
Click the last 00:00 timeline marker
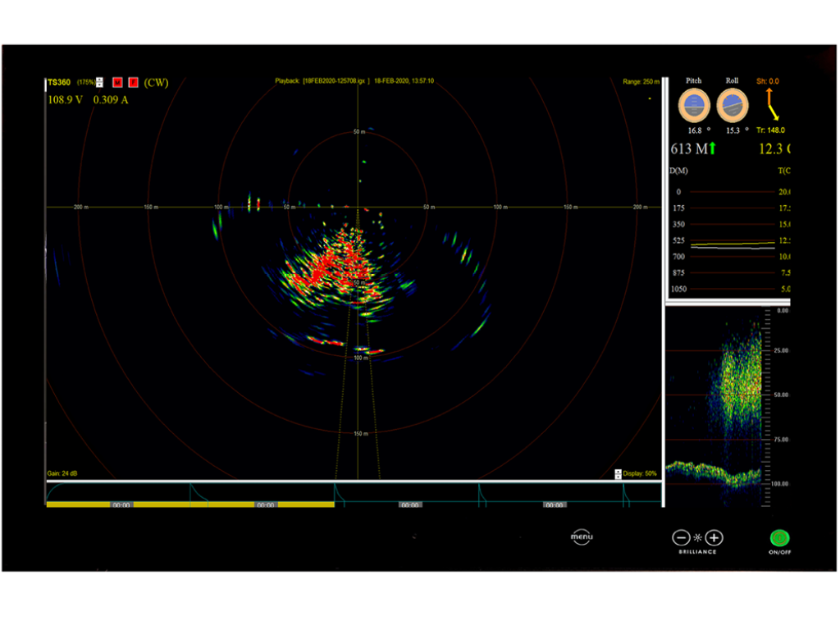554,505
